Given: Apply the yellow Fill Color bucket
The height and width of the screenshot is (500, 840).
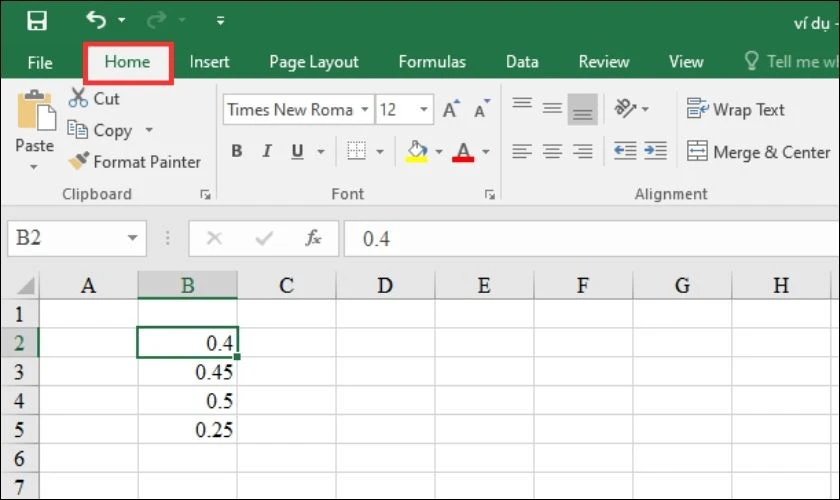Looking at the screenshot, I should click(x=417, y=152).
